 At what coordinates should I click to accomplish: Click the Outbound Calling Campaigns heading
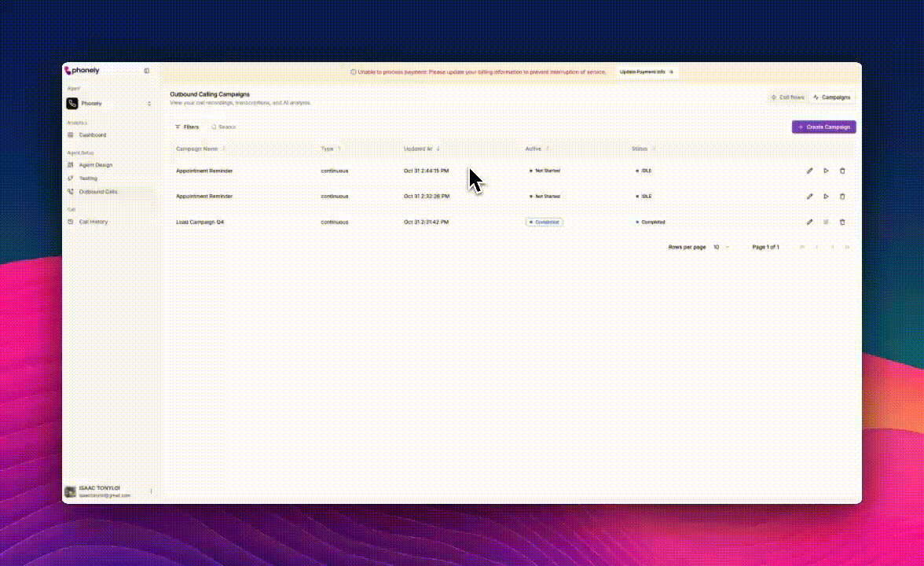pyautogui.click(x=210, y=94)
